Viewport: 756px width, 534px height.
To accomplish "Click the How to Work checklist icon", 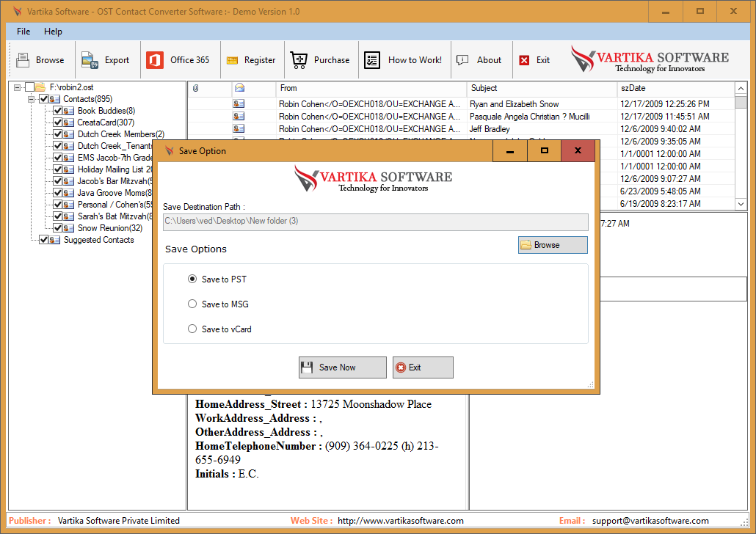I will [371, 60].
